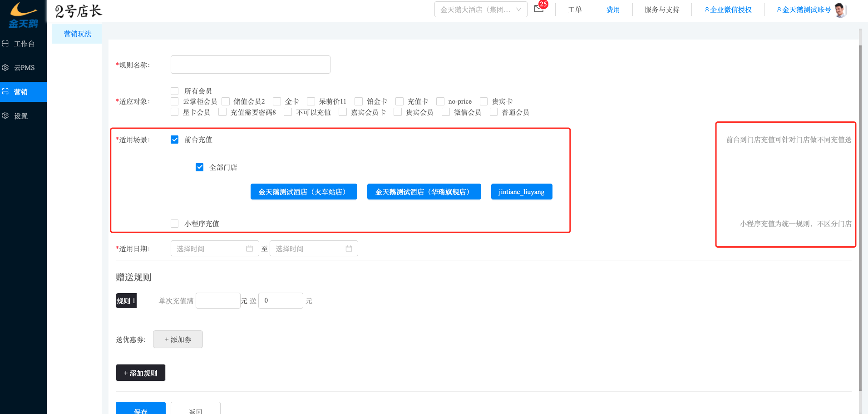Uncheck the 全部门店 checkbox
This screenshot has width=868, height=414.
point(200,167)
